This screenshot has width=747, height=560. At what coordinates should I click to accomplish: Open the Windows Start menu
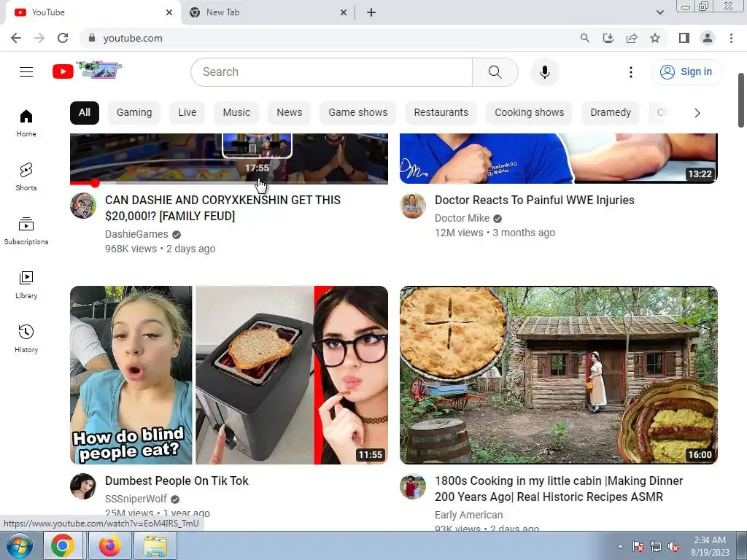[20, 546]
